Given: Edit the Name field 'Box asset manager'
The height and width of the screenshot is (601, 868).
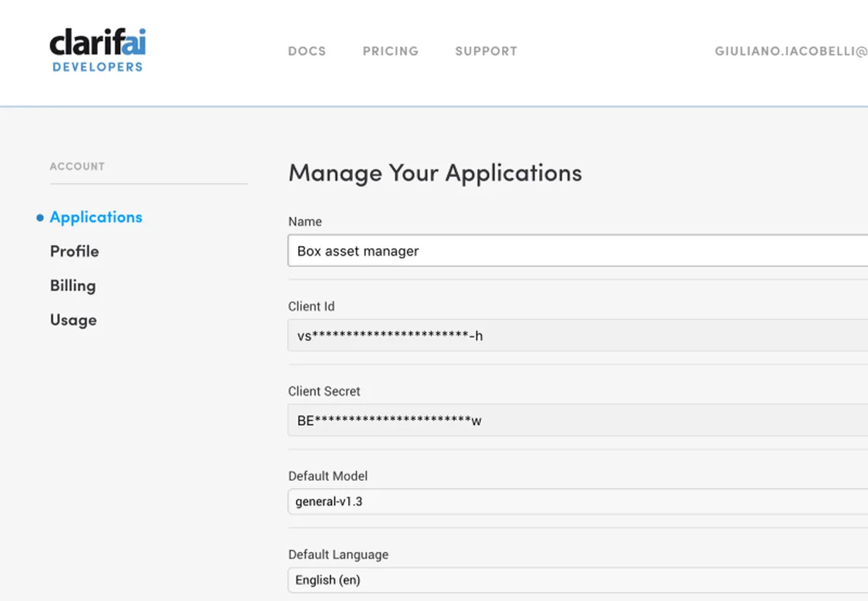Looking at the screenshot, I should tap(578, 251).
